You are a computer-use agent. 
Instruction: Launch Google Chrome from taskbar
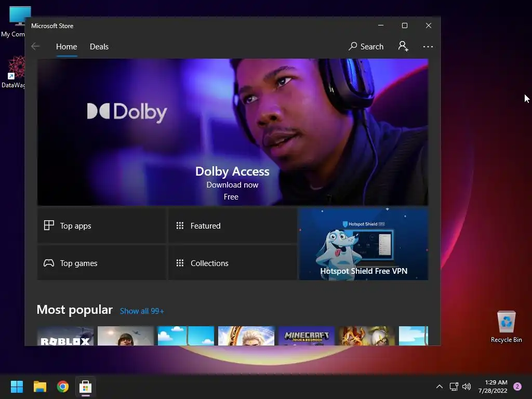pyautogui.click(x=63, y=387)
